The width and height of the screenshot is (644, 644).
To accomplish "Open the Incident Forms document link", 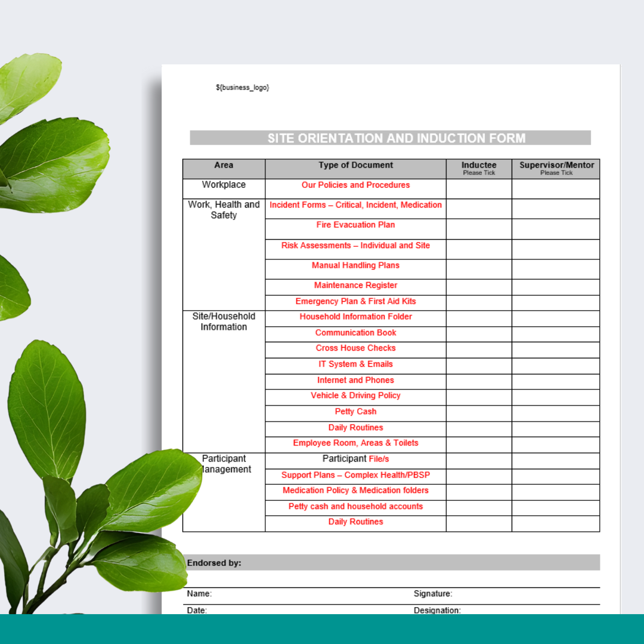I will pyautogui.click(x=355, y=205).
